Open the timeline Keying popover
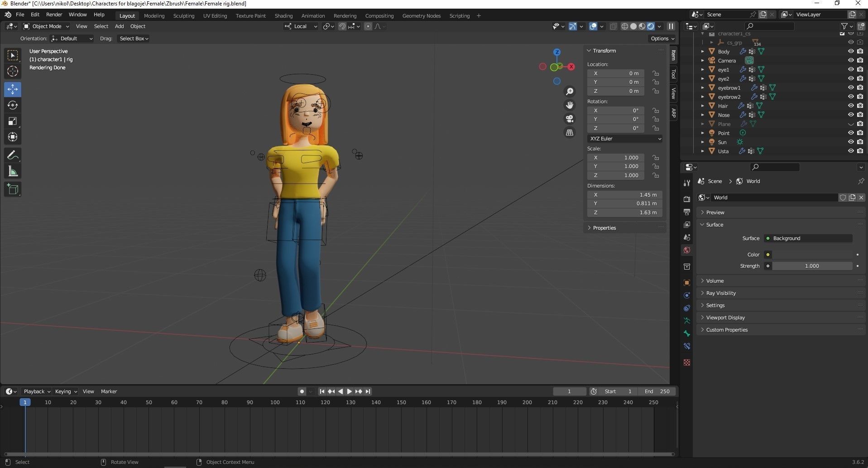 tap(66, 391)
